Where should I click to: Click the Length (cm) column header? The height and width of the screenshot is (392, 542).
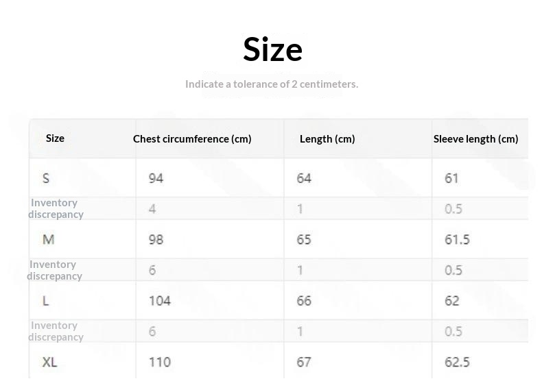click(x=327, y=139)
